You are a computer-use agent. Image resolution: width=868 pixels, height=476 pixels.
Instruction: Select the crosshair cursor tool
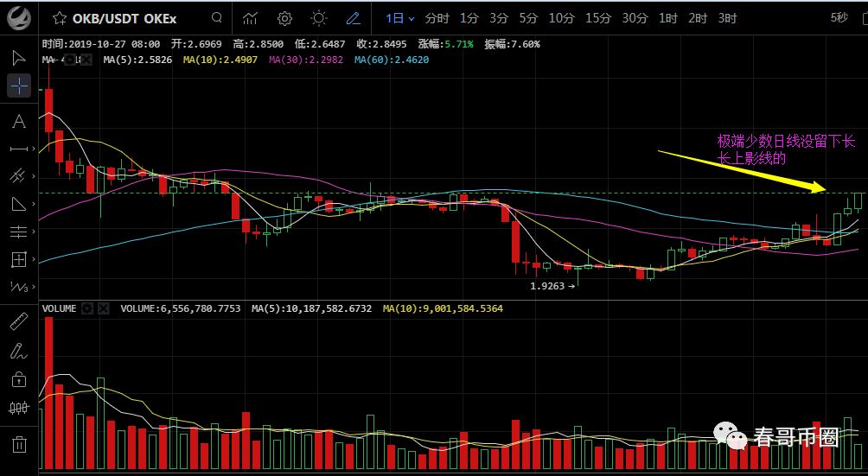tap(19, 86)
